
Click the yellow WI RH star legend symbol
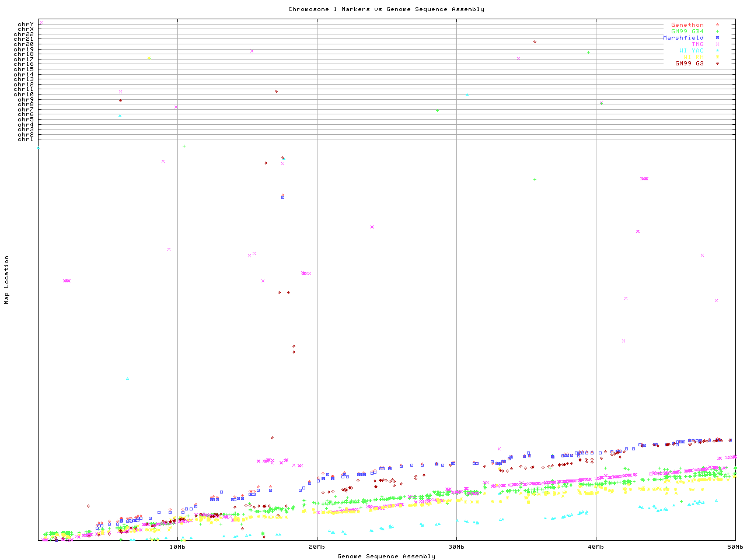[717, 57]
